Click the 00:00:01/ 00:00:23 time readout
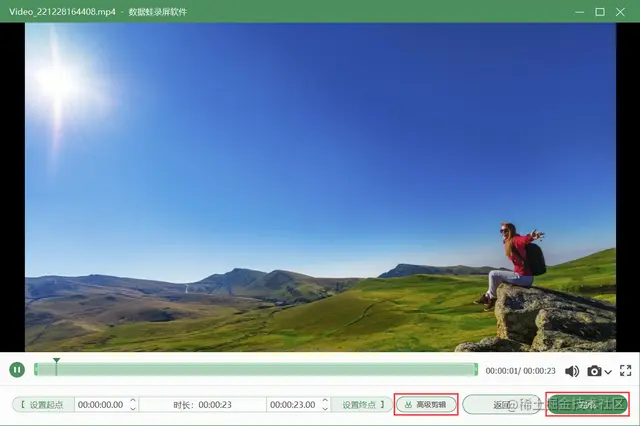Image resolution: width=640 pixels, height=426 pixels. (x=520, y=371)
